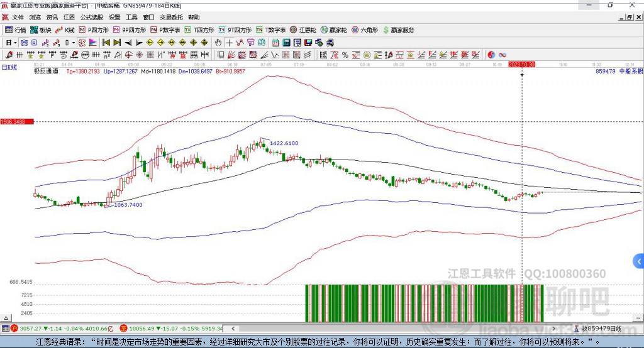Jump to first bar with skip-back arrow
644x348 pixels.
click(x=106, y=43)
